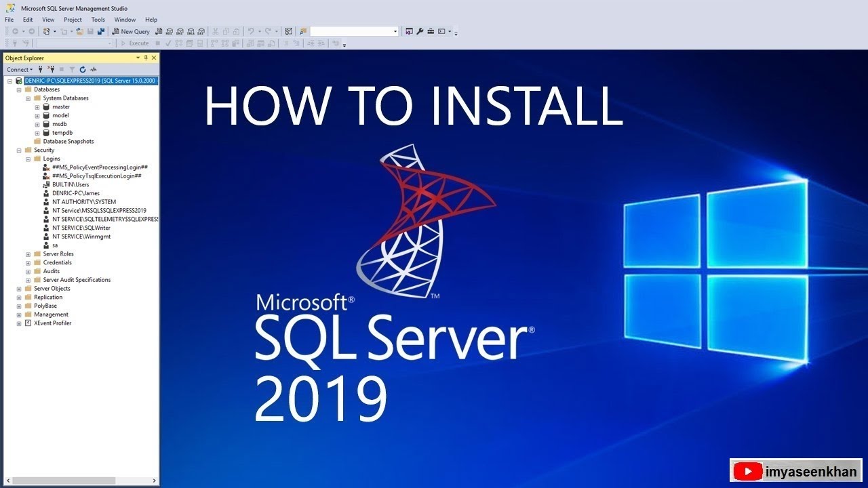
Task: Collapse the Databases node
Action: [19, 89]
